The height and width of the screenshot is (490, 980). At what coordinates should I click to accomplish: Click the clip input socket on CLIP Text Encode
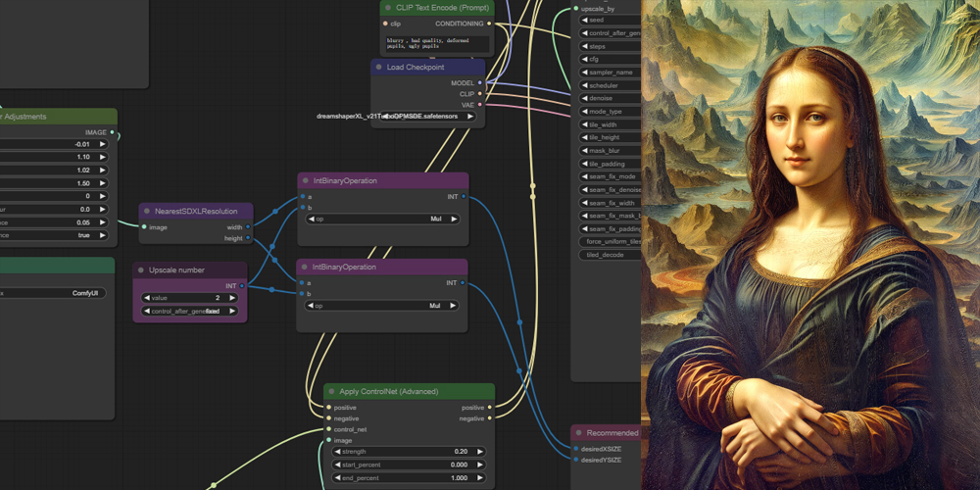385,24
